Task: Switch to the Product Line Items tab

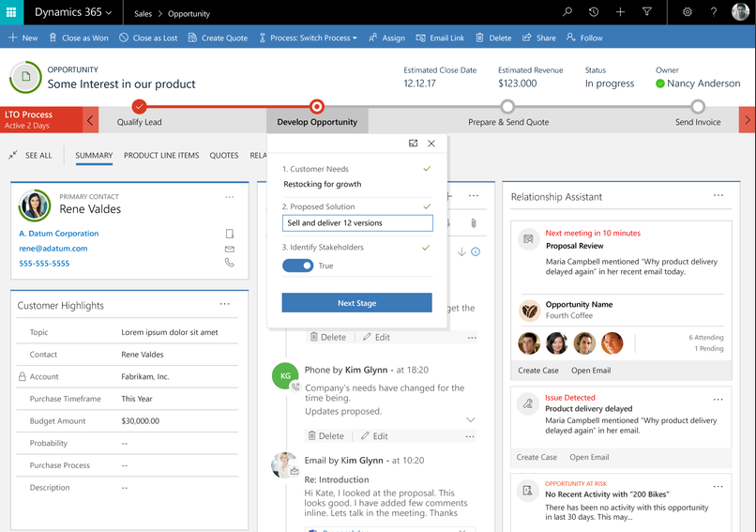Action: 161,156
